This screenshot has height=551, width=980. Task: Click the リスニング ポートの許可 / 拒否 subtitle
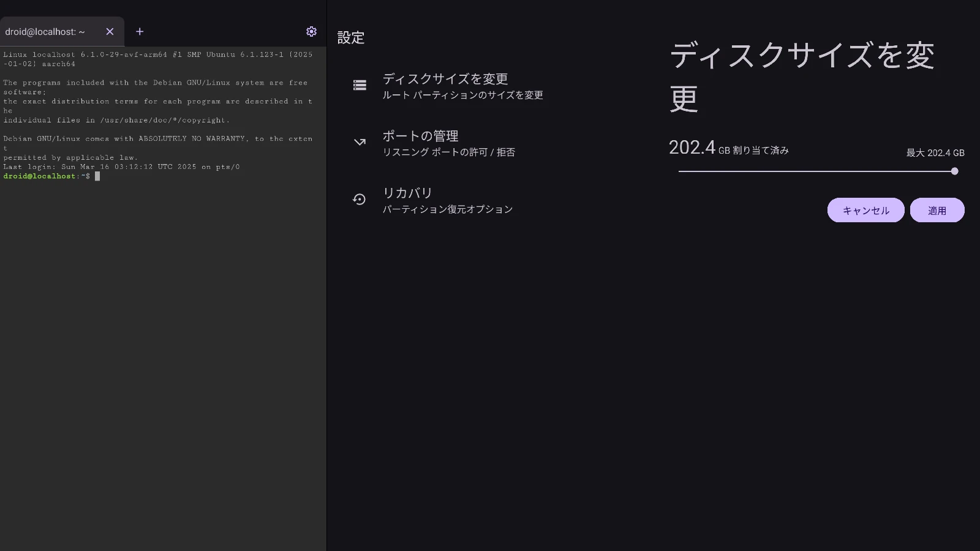(448, 152)
